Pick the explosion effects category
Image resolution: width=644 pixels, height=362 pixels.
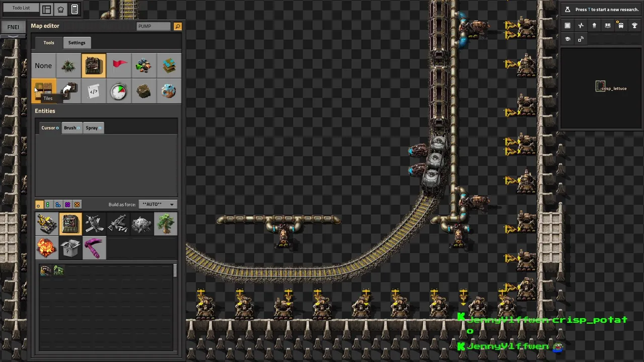47,248
